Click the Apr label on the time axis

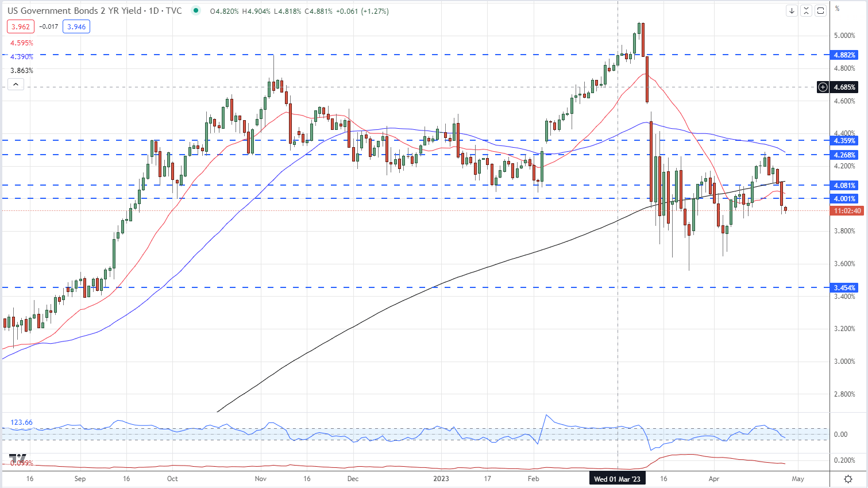click(x=714, y=479)
